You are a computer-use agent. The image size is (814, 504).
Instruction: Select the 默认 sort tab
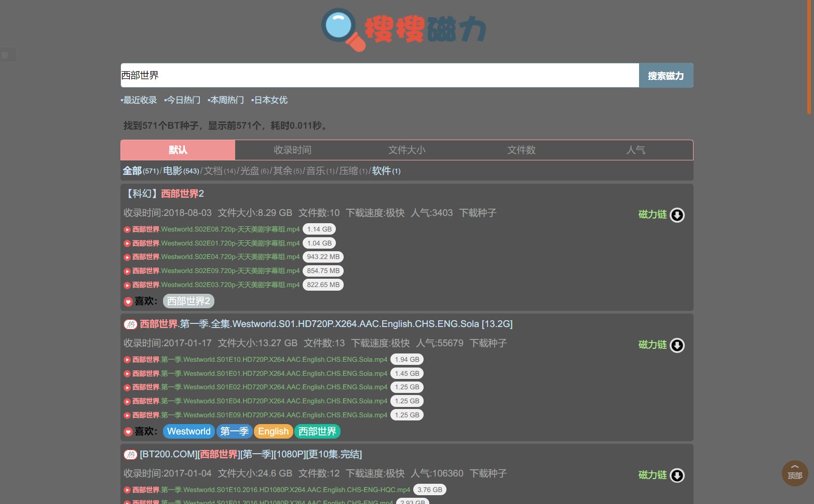pyautogui.click(x=178, y=150)
